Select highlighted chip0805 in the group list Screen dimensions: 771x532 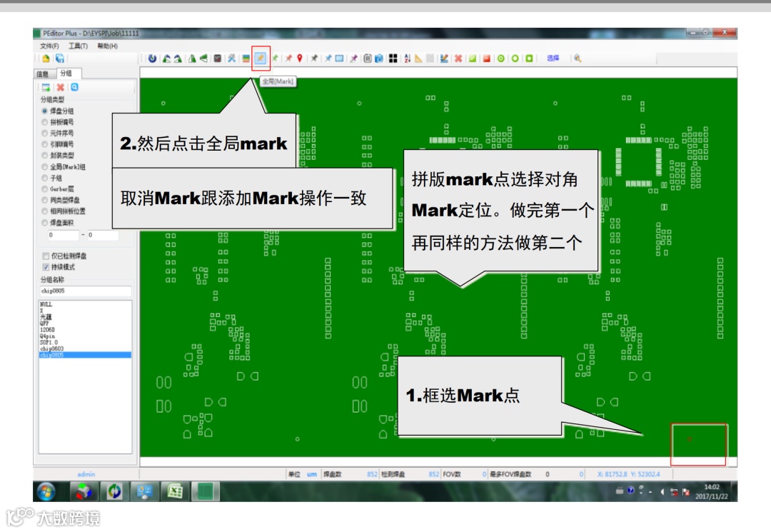click(x=85, y=355)
